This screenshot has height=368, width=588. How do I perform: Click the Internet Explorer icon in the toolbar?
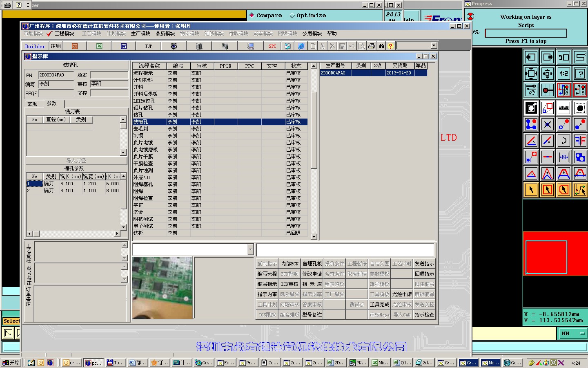(x=301, y=46)
